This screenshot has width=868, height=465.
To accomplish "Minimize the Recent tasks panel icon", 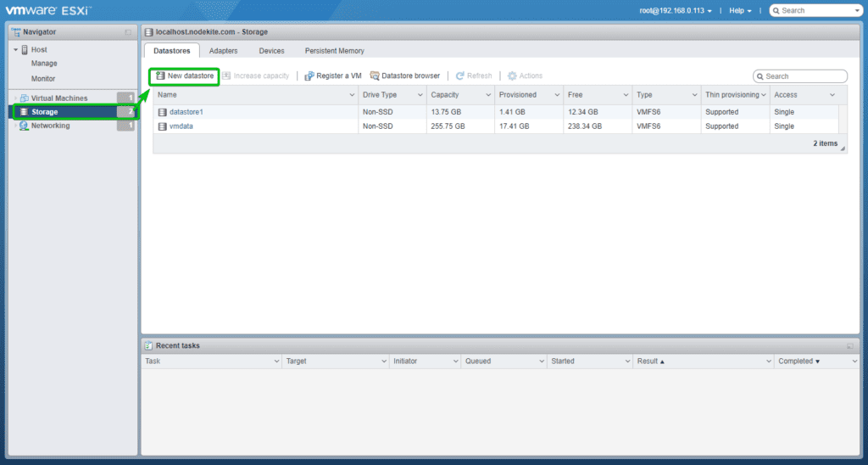I will click(x=850, y=346).
